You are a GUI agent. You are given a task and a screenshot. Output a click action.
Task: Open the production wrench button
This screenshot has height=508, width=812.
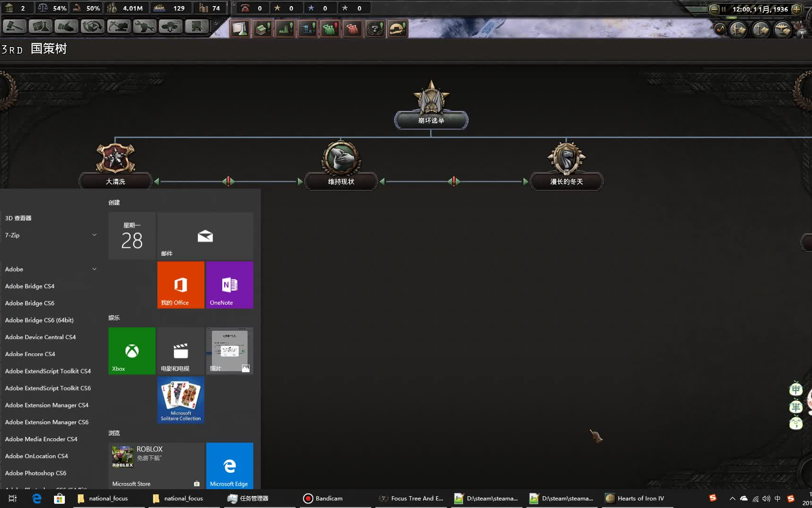pos(144,27)
